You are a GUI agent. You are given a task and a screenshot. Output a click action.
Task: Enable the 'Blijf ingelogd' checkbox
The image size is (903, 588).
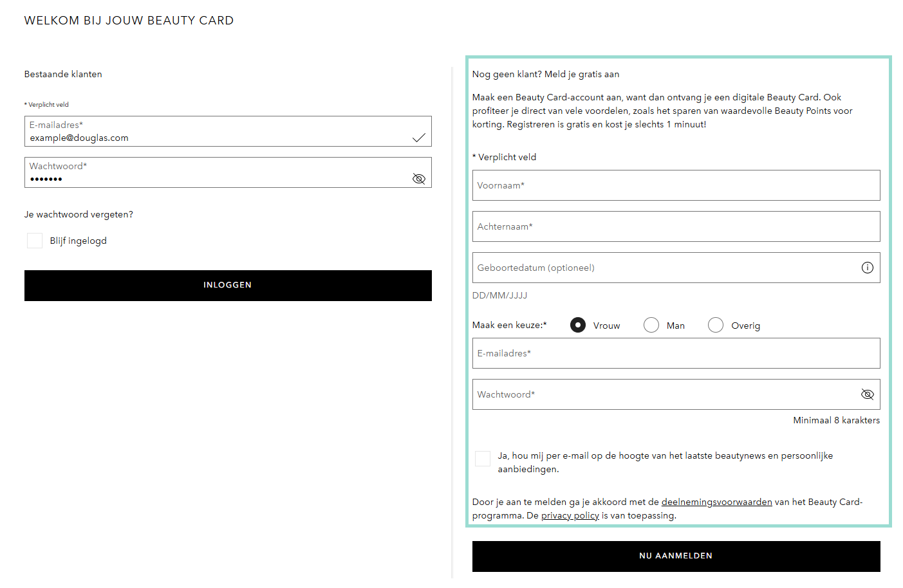tap(35, 241)
